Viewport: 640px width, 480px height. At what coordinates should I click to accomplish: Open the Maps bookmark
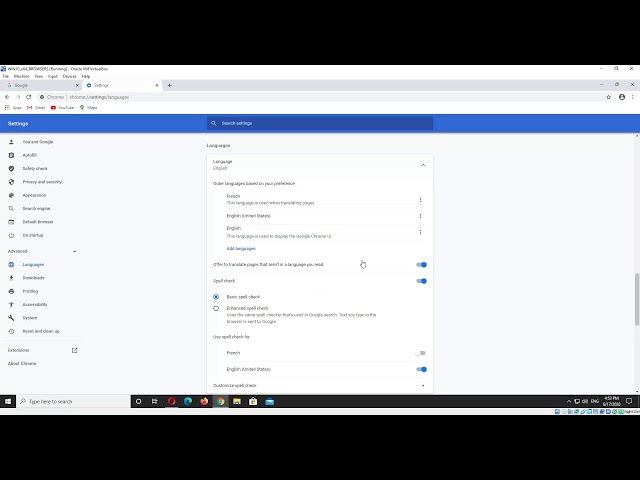(x=89, y=108)
